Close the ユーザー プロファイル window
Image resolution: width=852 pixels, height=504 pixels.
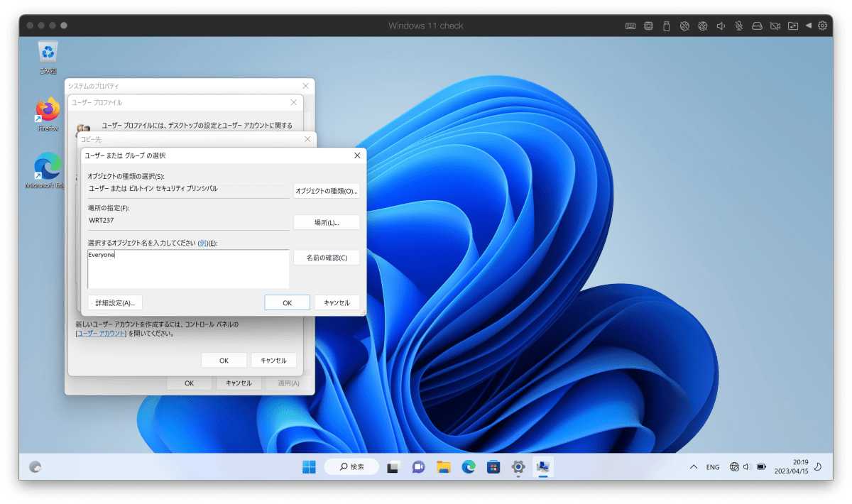click(294, 102)
